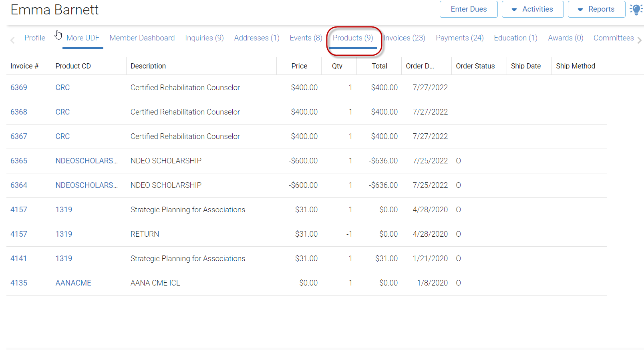The width and height of the screenshot is (644, 350).
Task: Click the Emma Barnett name heading
Action: click(54, 10)
